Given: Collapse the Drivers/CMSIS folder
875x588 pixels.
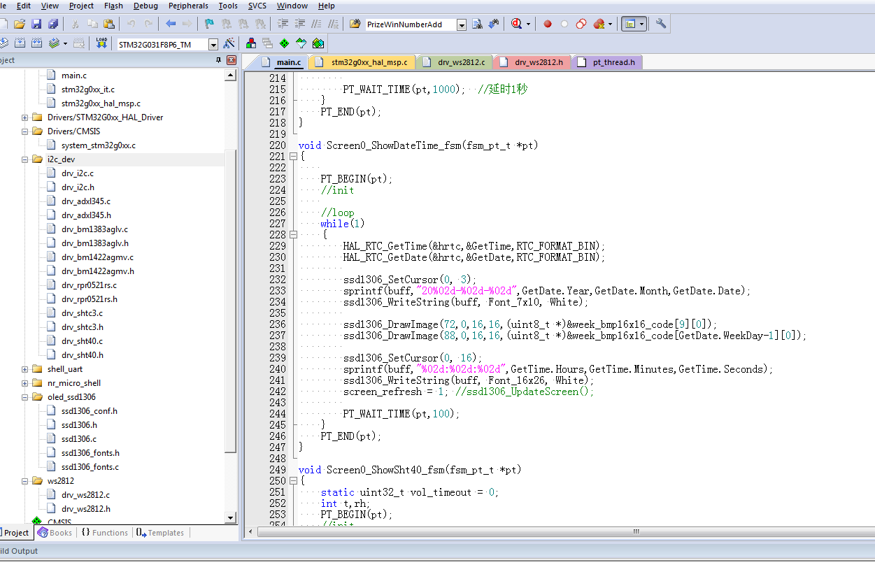Looking at the screenshot, I should click(25, 131).
